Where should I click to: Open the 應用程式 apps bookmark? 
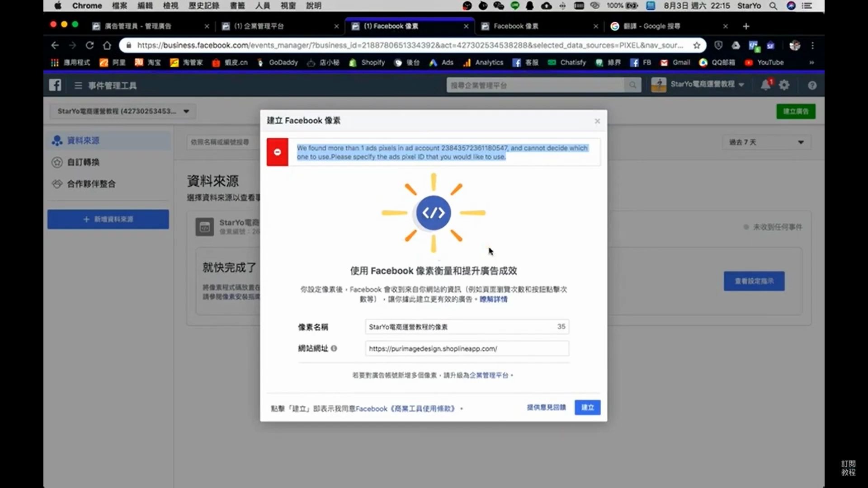point(70,62)
